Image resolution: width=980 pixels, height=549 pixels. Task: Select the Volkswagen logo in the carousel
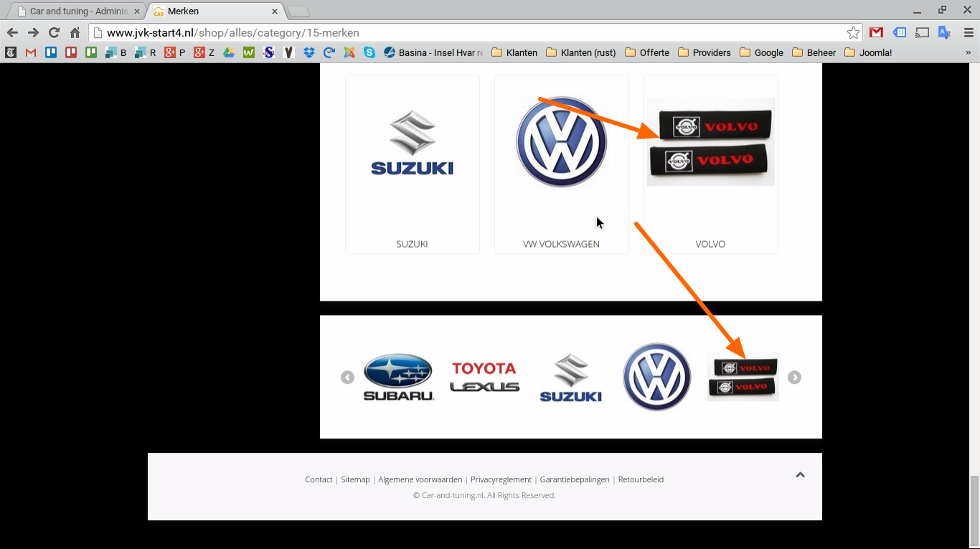pyautogui.click(x=656, y=377)
